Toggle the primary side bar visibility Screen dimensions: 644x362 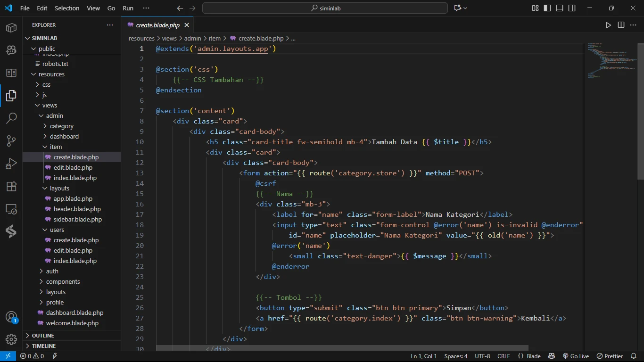547,8
